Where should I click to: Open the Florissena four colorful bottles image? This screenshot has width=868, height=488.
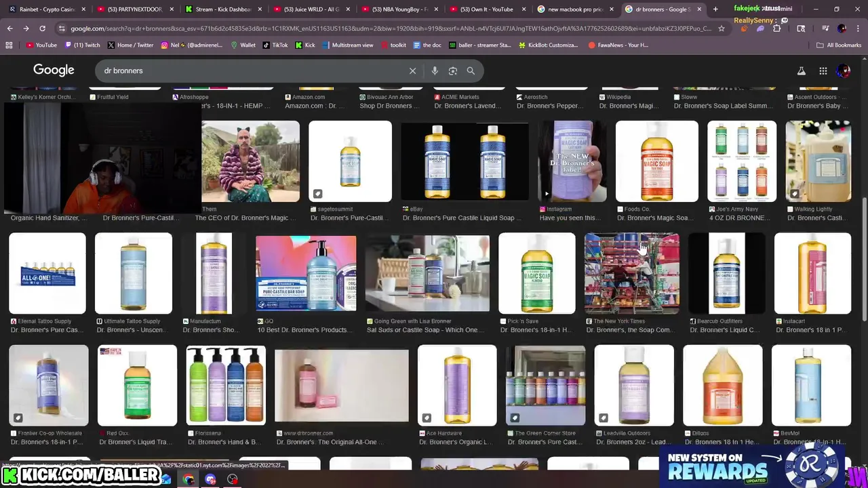coord(226,385)
